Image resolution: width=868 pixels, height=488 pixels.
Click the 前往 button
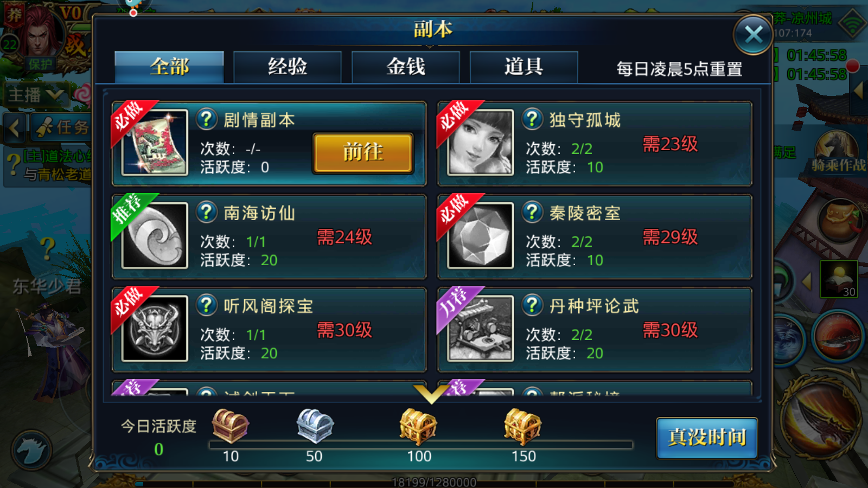(363, 152)
